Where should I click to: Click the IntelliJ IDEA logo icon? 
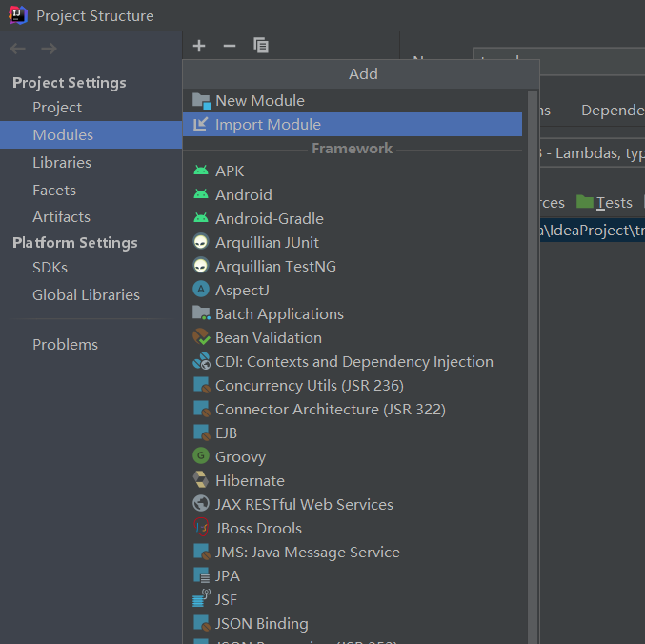pos(18,15)
